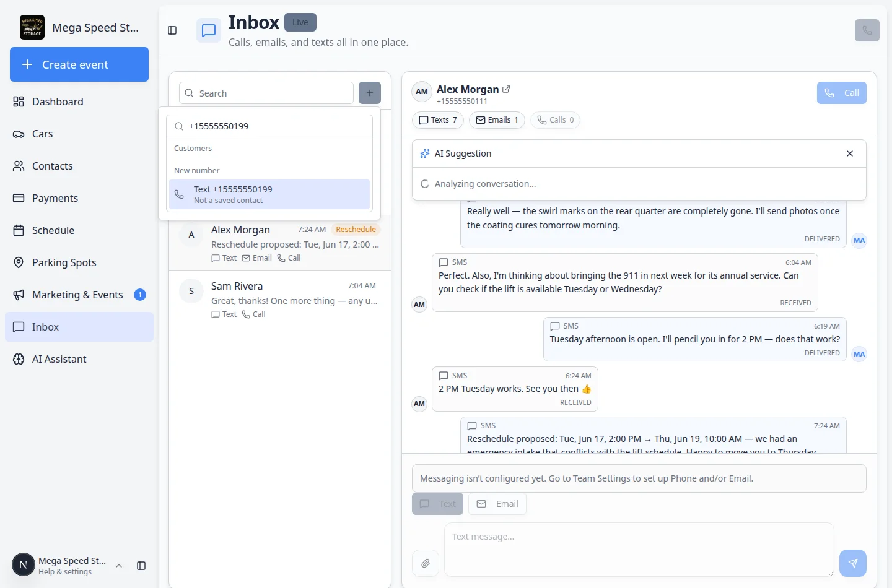Click the Call button for Alex Morgan
The width and height of the screenshot is (892, 588).
pyautogui.click(x=842, y=93)
